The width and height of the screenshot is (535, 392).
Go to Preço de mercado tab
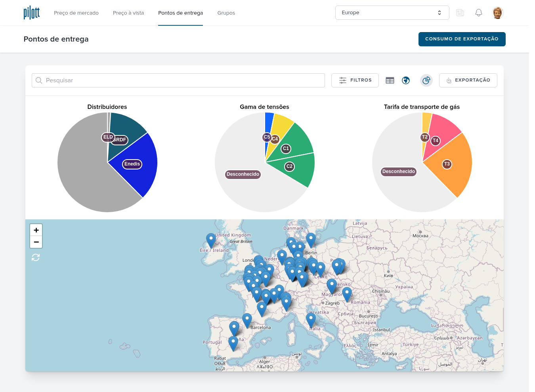pyautogui.click(x=76, y=13)
